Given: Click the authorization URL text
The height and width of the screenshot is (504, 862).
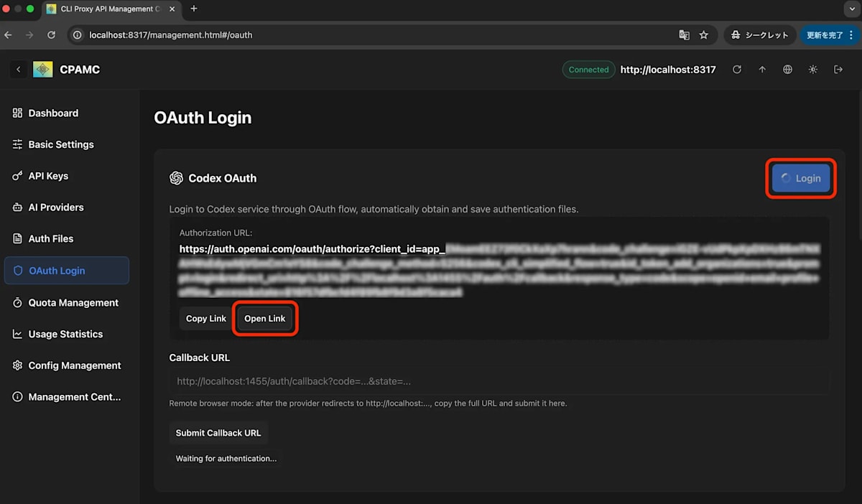Looking at the screenshot, I should tap(500, 271).
